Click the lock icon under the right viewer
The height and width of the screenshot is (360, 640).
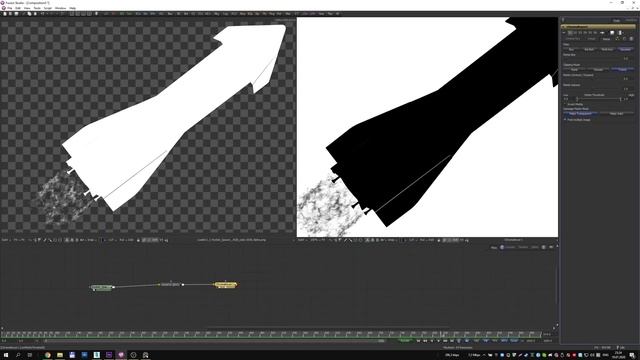[x=439, y=240]
